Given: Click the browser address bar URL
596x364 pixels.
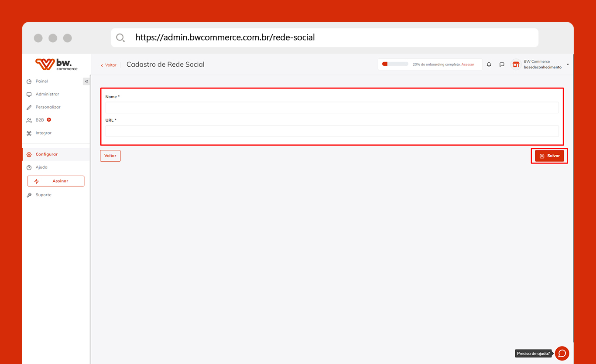Looking at the screenshot, I should pyautogui.click(x=225, y=37).
